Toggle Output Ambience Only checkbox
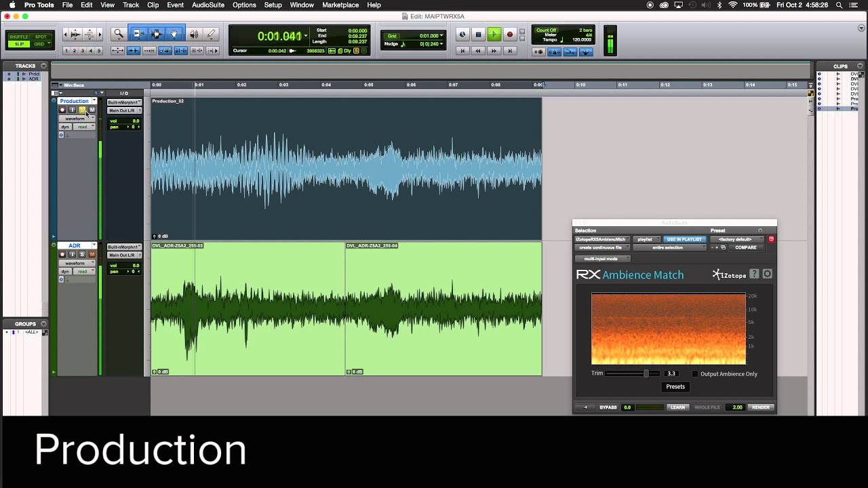 tap(694, 374)
